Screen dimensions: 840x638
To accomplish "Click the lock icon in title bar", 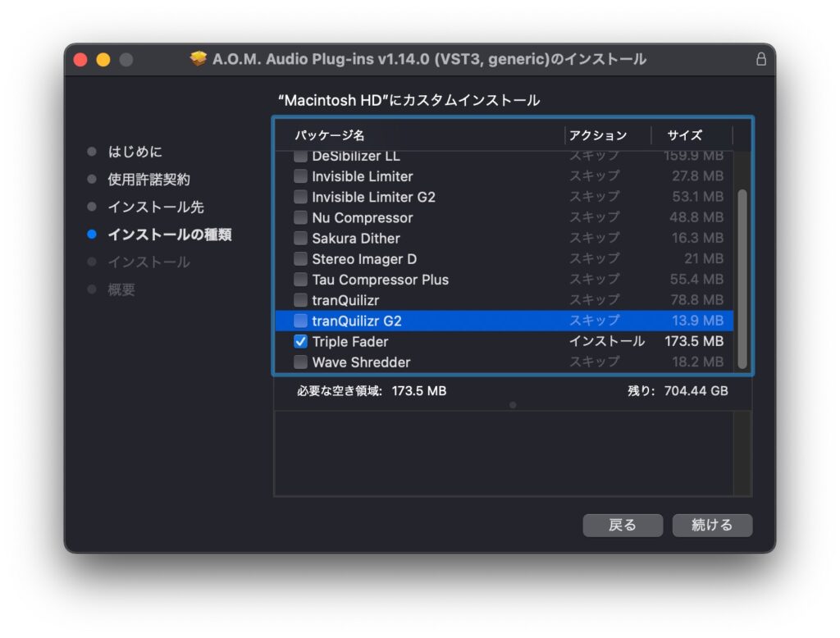I will (760, 60).
